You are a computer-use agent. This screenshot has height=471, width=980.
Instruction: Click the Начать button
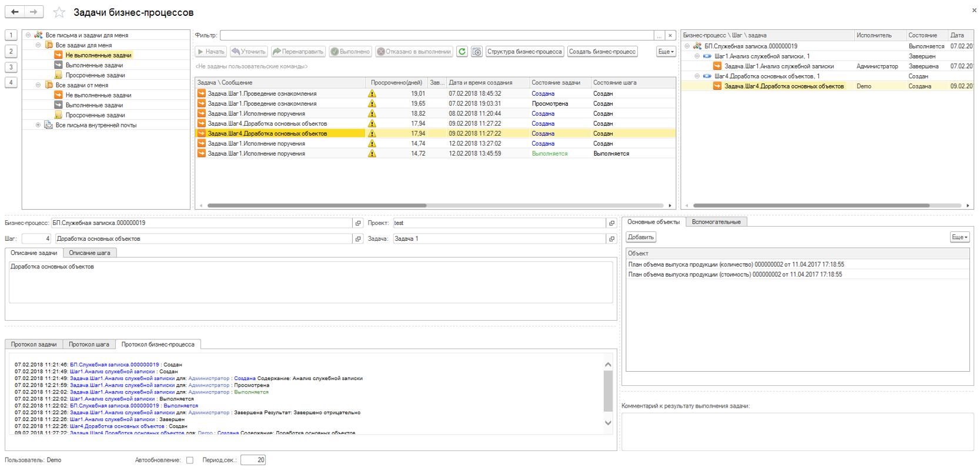[x=211, y=52]
